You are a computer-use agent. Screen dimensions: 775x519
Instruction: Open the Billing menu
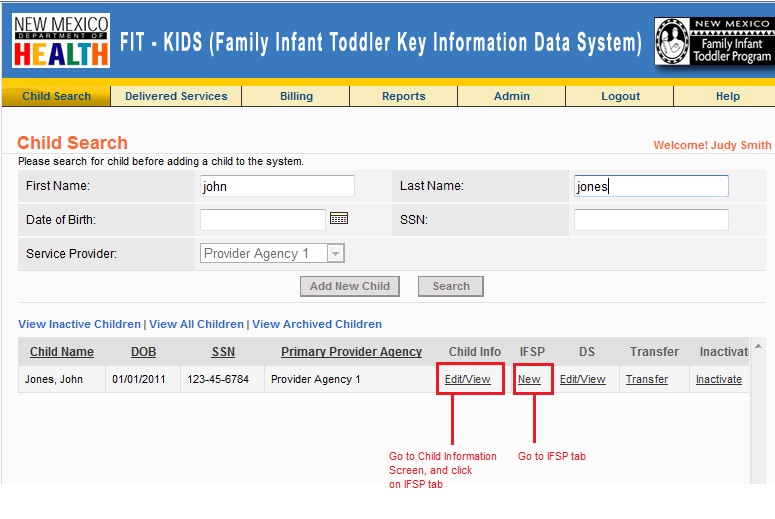296,96
